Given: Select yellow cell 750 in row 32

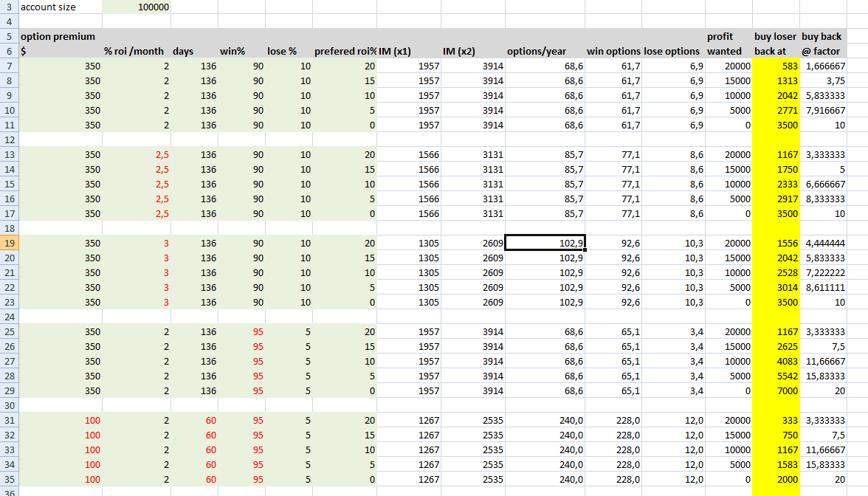Looking at the screenshot, I should coord(776,435).
